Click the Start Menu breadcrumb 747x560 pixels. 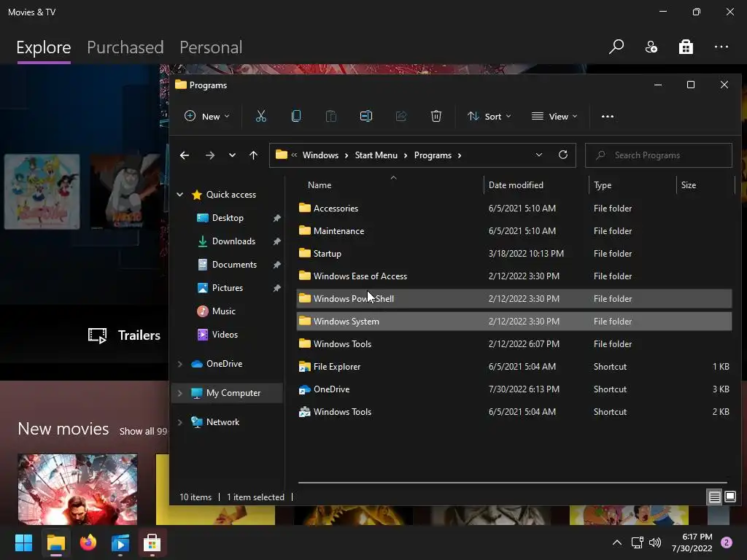376,155
